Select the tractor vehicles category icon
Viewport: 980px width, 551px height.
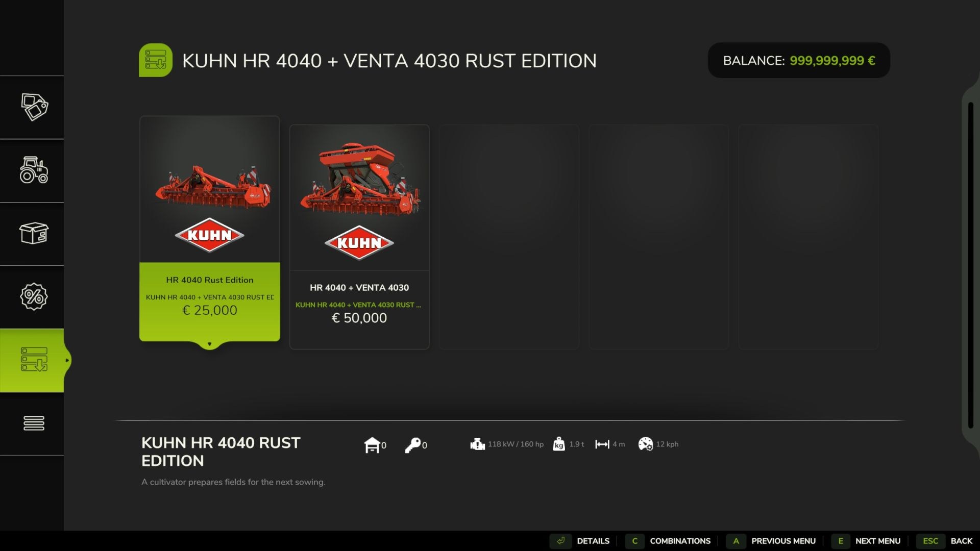pyautogui.click(x=34, y=170)
